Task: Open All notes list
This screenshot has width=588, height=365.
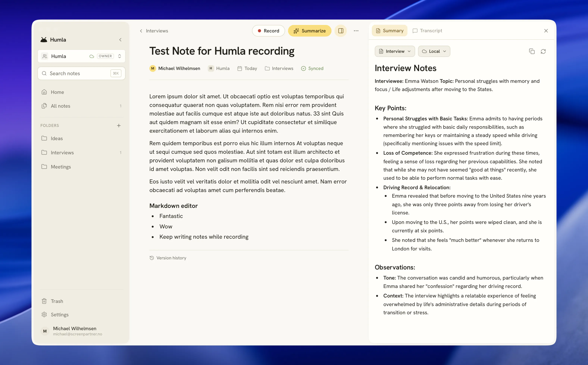Action: click(82, 106)
